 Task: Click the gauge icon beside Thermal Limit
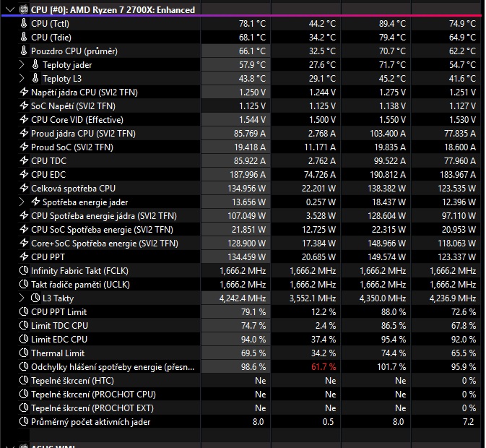[x=24, y=353]
